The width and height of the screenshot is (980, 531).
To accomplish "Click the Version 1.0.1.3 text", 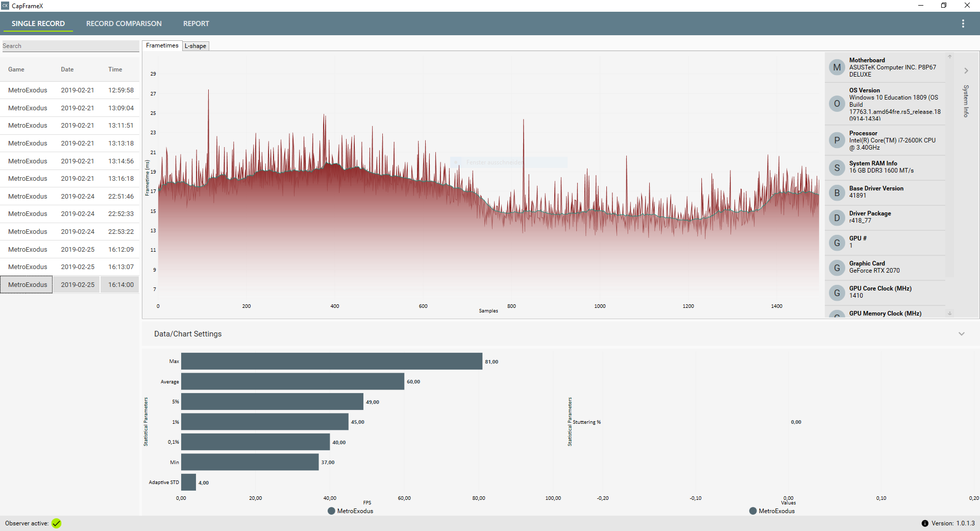I will pyautogui.click(x=953, y=523).
